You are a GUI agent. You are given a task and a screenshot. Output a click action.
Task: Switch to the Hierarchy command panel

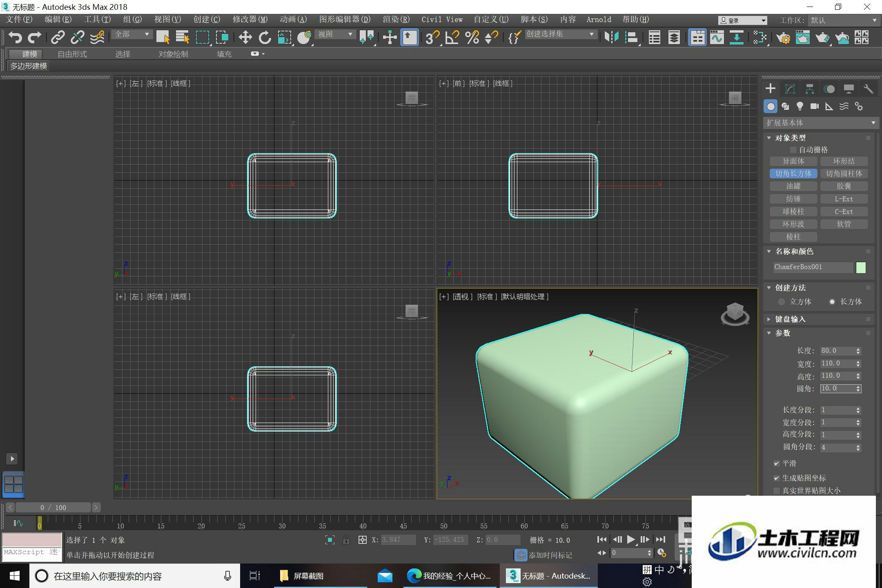[x=810, y=89]
